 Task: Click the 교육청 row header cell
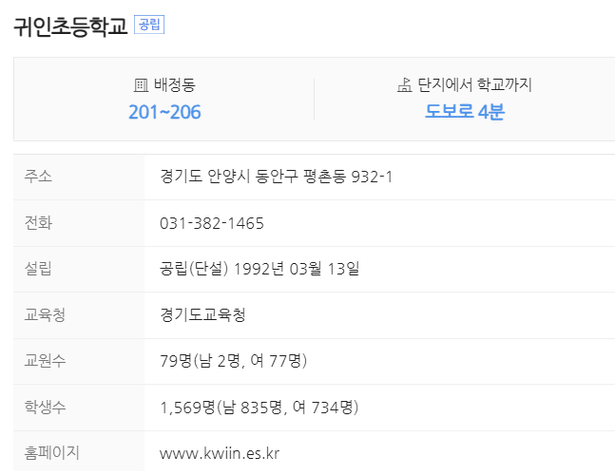(78, 315)
